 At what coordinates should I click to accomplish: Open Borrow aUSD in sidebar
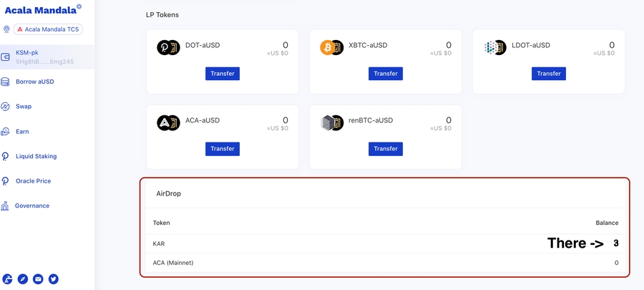34,82
